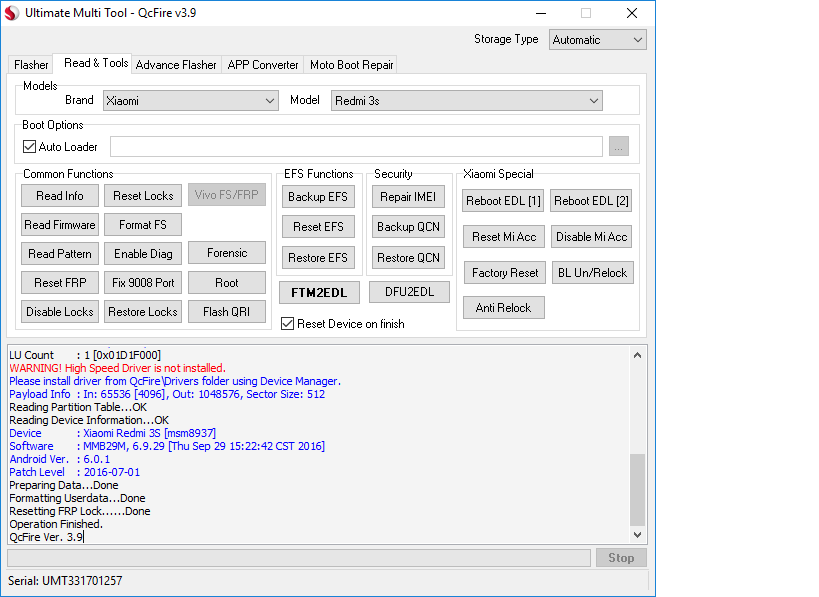Click the red High Speed Driver warning line
819x597 pixels.
(118, 368)
